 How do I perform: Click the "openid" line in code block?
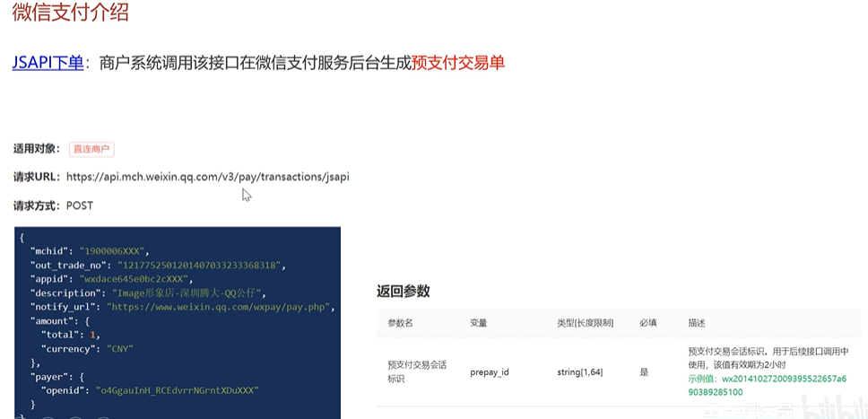coord(150,390)
